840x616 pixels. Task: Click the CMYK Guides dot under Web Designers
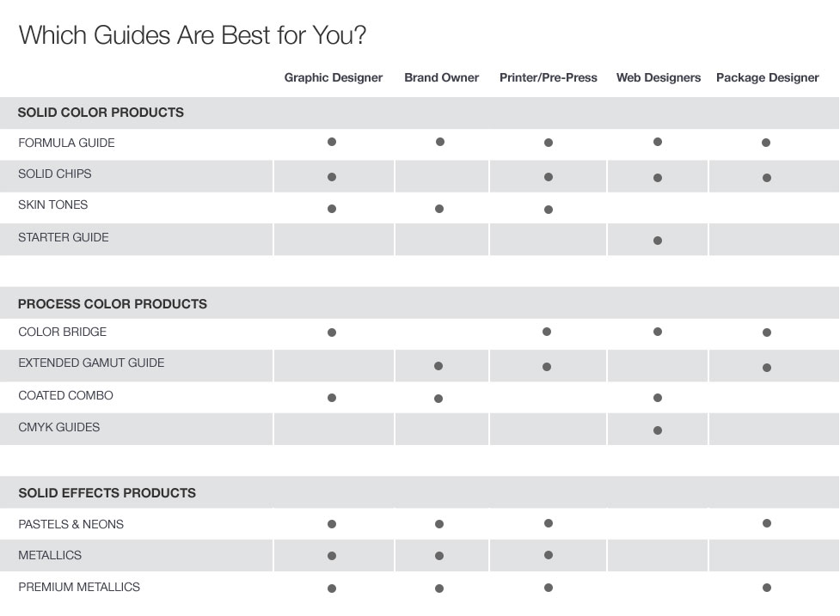658,430
